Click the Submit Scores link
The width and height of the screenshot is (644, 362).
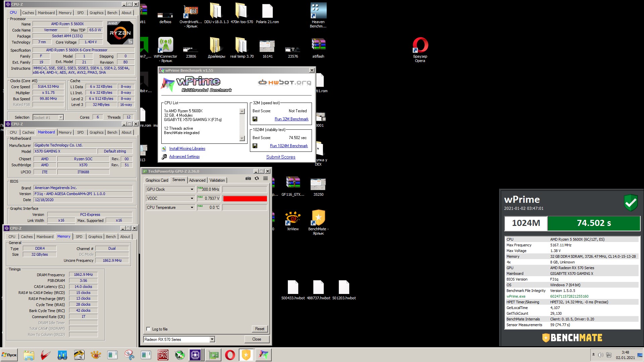click(281, 157)
